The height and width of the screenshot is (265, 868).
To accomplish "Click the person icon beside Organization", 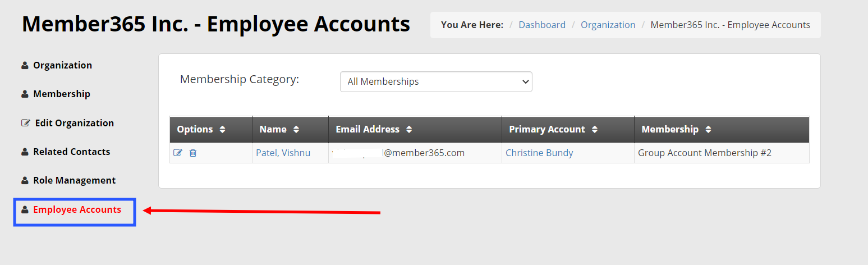I will [x=25, y=66].
